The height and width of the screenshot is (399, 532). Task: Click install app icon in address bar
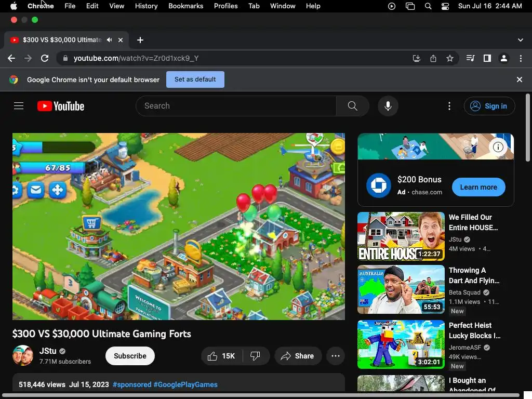(416, 58)
